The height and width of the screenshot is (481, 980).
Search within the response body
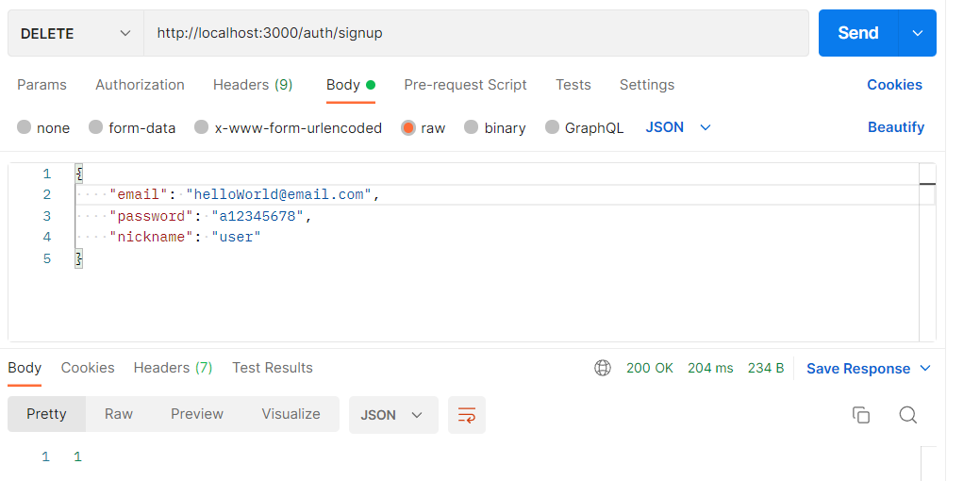(907, 415)
